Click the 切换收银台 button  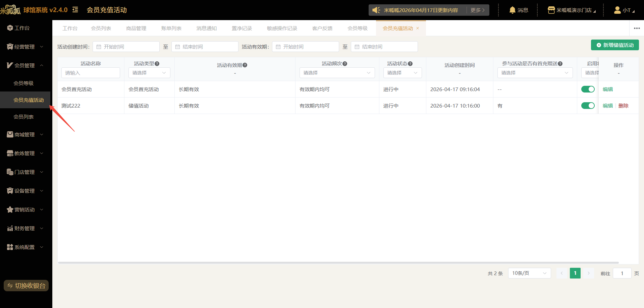point(26,286)
